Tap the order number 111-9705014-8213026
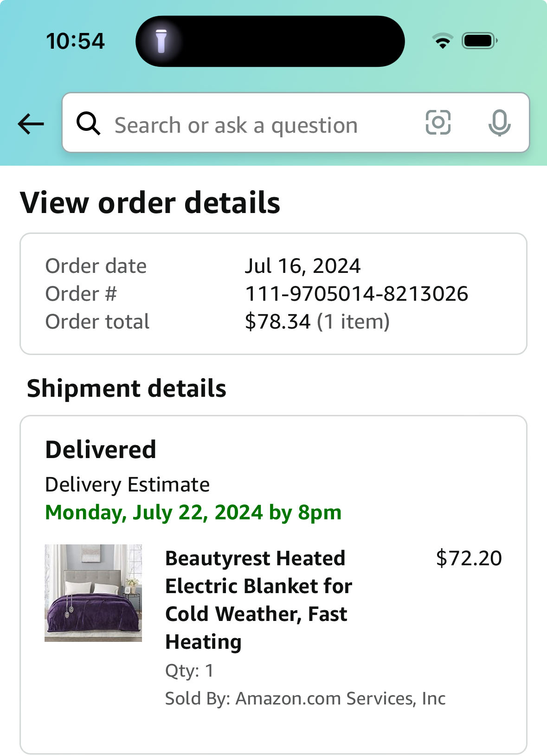The width and height of the screenshot is (547, 756). pos(356,294)
